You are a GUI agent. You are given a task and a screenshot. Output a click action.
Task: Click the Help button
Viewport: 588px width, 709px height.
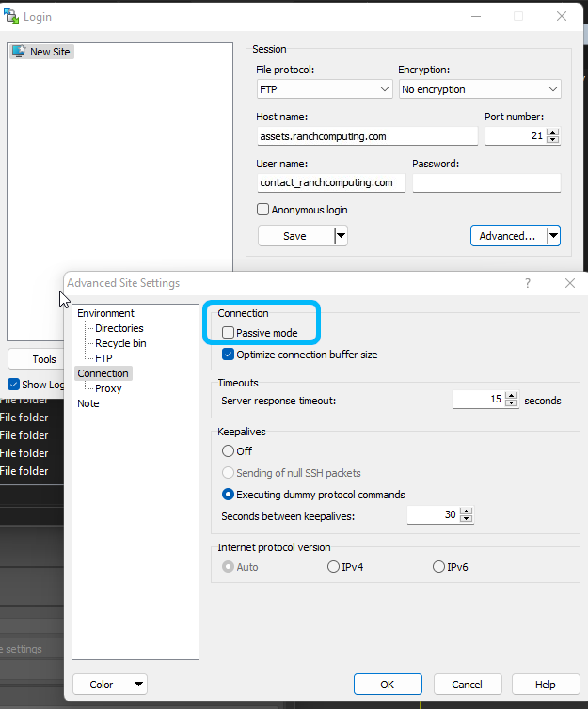(x=546, y=685)
